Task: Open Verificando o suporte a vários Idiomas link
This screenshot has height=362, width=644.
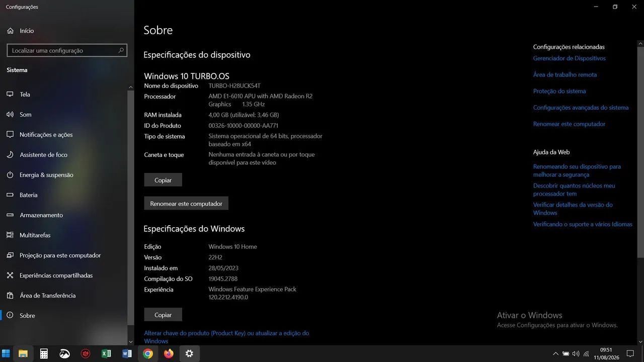Action: coord(583,224)
